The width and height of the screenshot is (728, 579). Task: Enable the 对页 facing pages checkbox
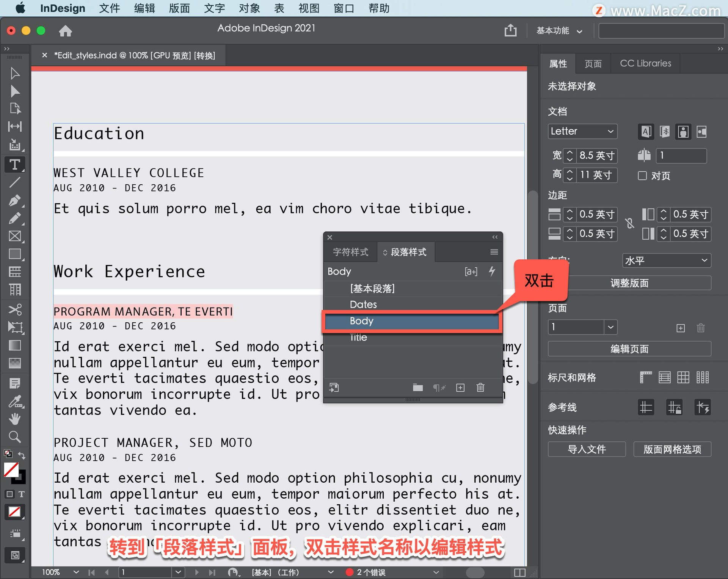642,176
